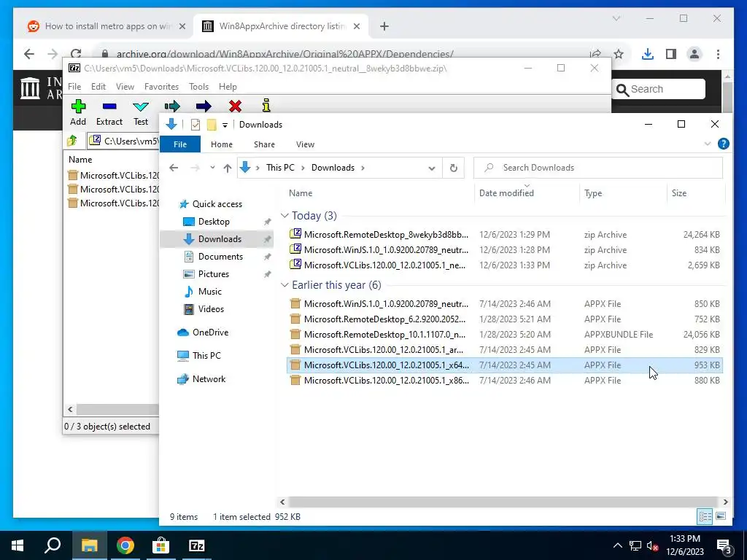Open the Explorer Help question mark
The width and height of the screenshot is (747, 560).
tap(723, 144)
